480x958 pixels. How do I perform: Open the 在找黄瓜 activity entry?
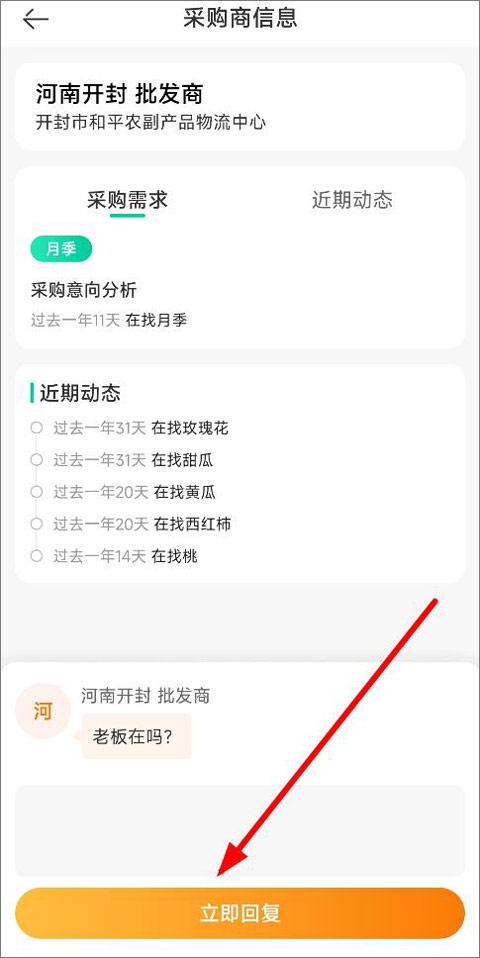click(134, 492)
